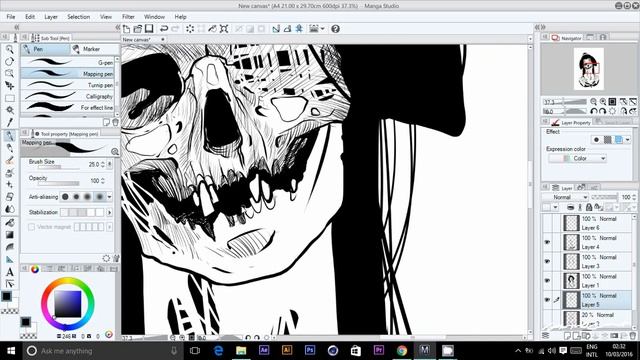Viewport: 640px width, 360px height.
Task: Expand the Anti-aliasing dropdown arrow
Action: [109, 197]
